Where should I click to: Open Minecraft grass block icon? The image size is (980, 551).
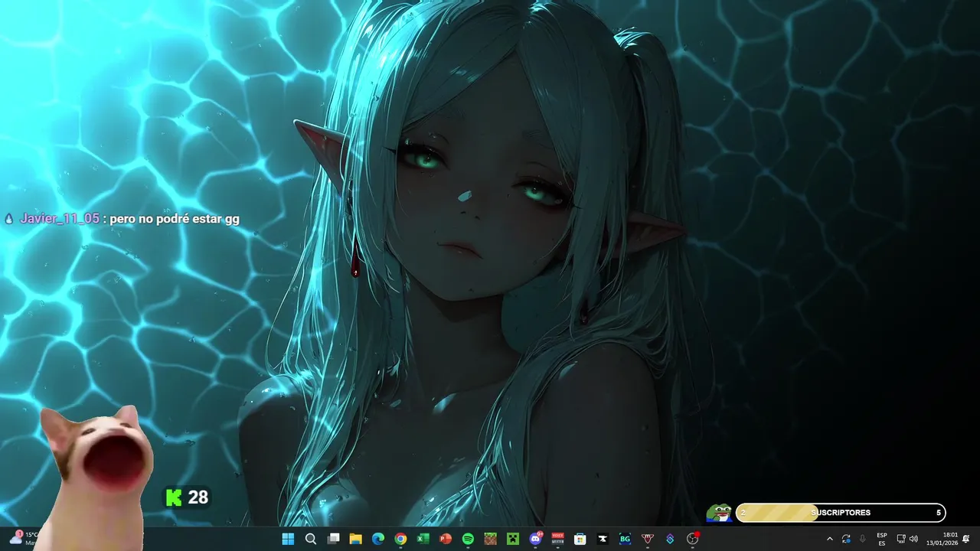click(490, 539)
